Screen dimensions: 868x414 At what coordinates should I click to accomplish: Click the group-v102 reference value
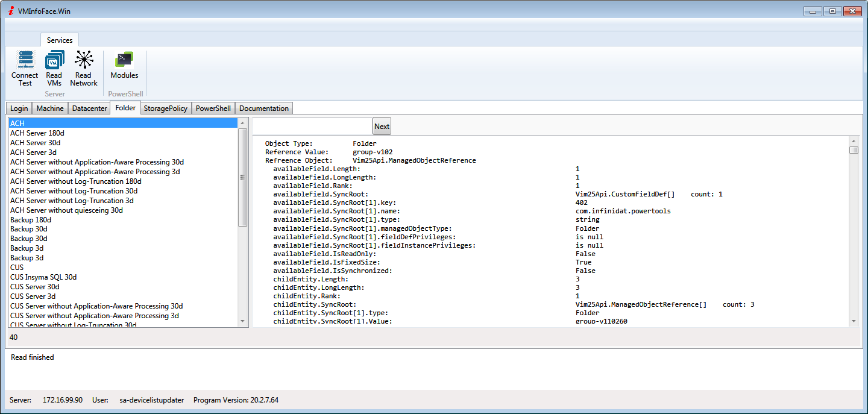click(x=373, y=152)
